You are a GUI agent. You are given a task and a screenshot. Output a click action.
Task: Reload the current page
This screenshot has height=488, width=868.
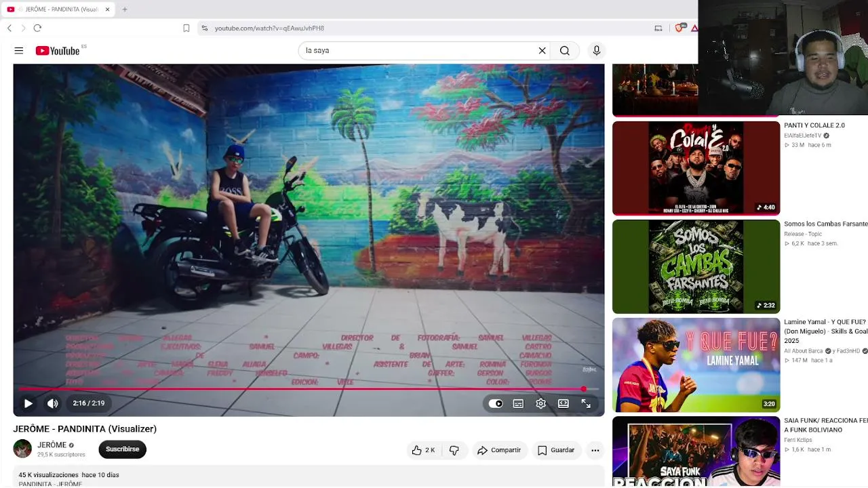click(x=37, y=28)
